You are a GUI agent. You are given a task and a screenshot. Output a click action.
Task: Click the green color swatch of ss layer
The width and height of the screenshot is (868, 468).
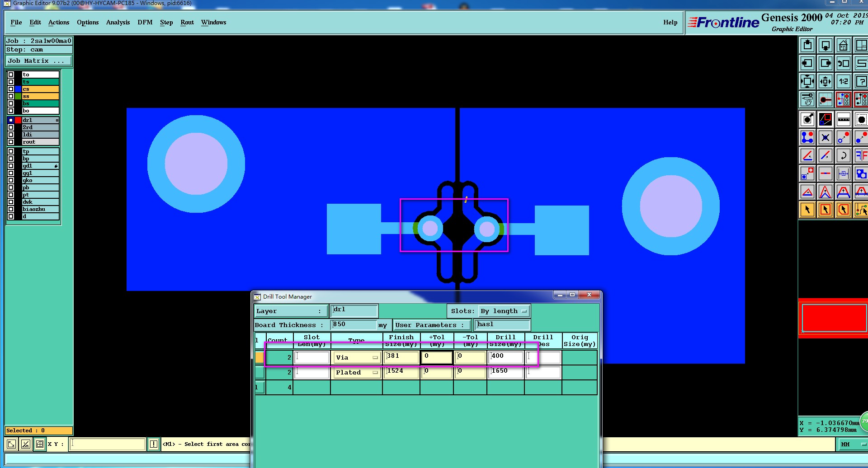click(x=18, y=96)
